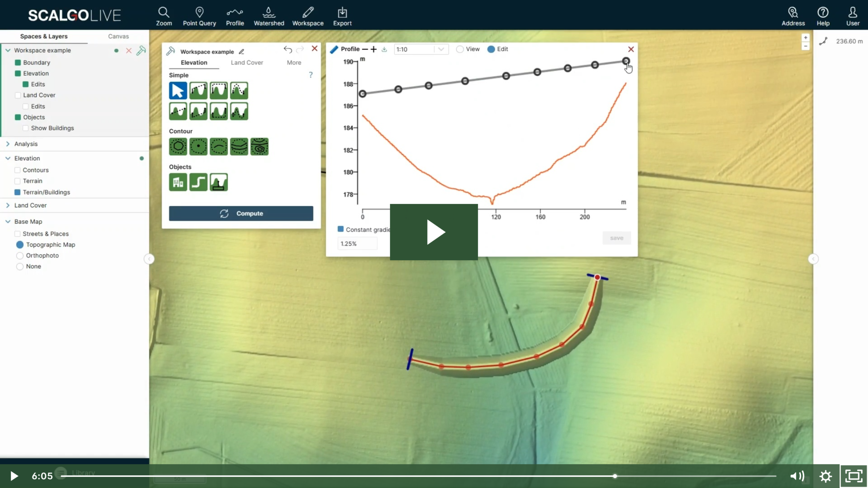Viewport: 868px width, 488px height.
Task: Pick the second Simple elevation tool
Action: click(x=198, y=90)
